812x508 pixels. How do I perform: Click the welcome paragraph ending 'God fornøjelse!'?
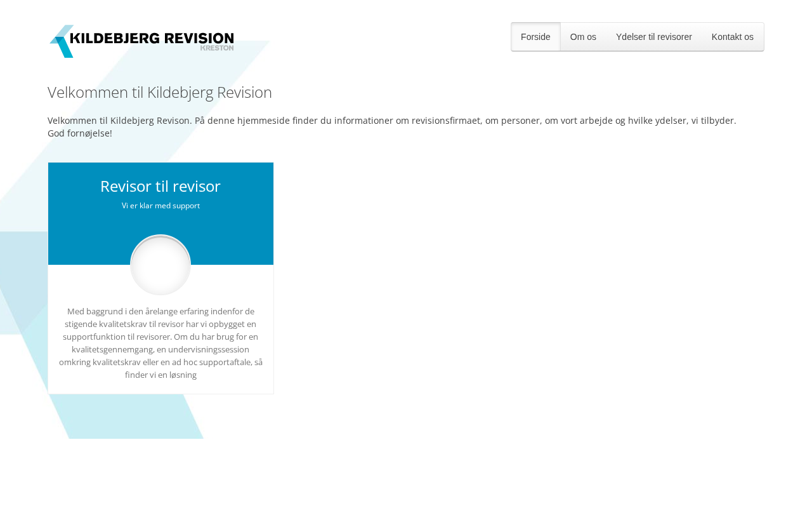pyautogui.click(x=392, y=127)
